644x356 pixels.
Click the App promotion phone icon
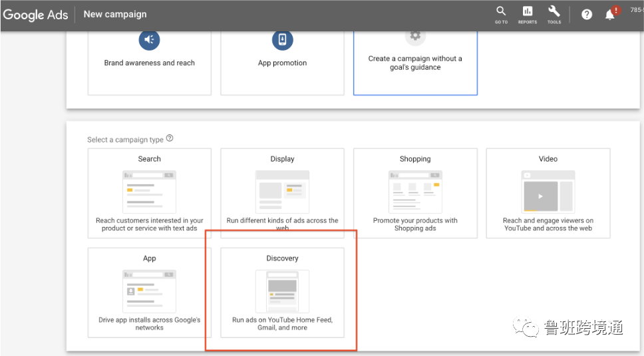pyautogui.click(x=283, y=39)
